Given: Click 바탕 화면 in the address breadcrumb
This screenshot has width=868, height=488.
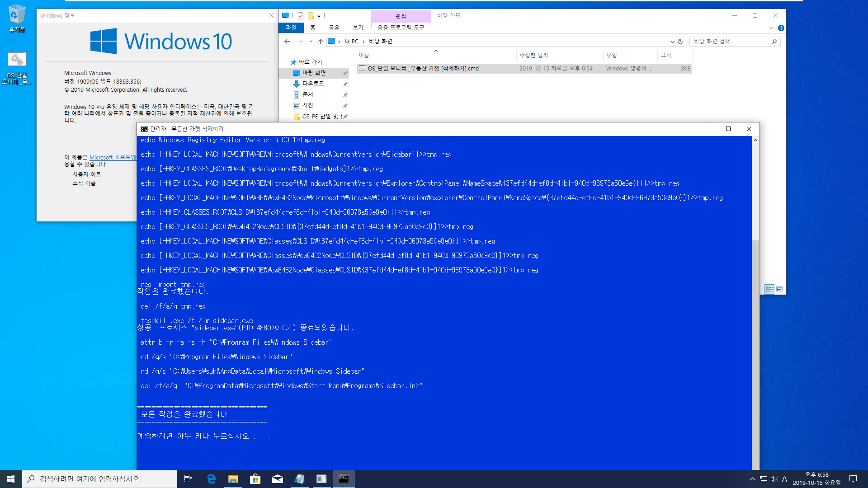Looking at the screenshot, I should click(x=381, y=42).
